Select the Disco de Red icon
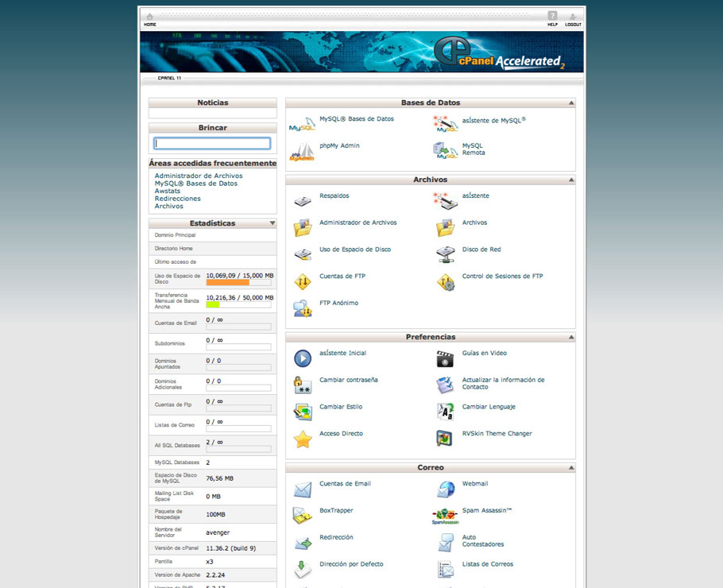This screenshot has width=723, height=588. 445,254
